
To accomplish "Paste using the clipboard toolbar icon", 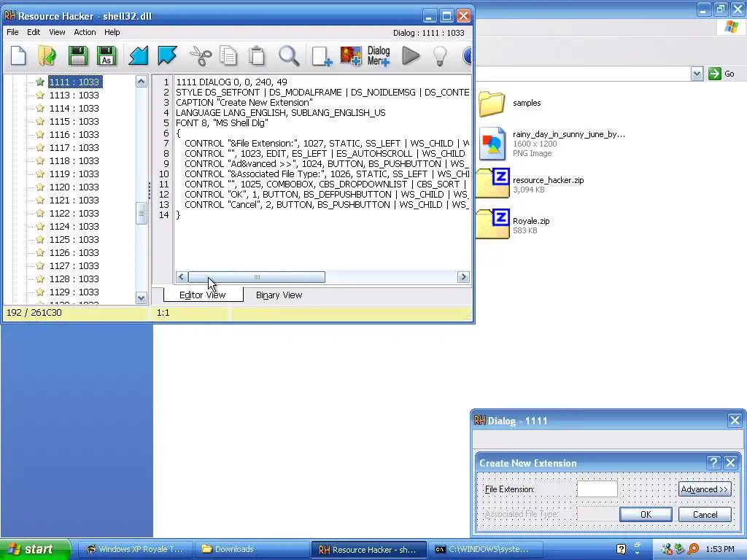I will [257, 55].
